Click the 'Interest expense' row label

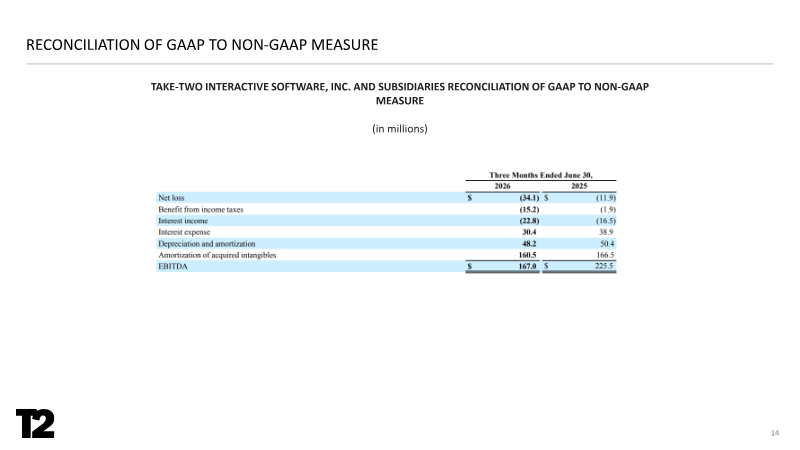point(184,232)
